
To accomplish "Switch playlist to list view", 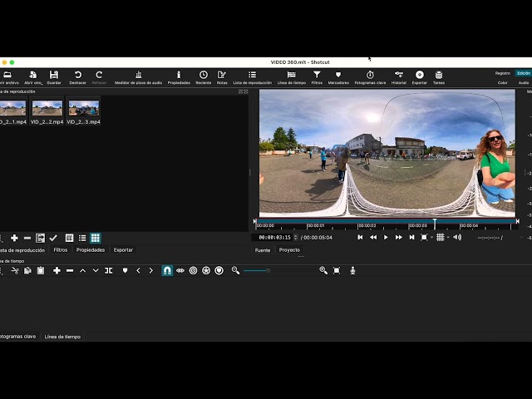I will pos(82,239).
